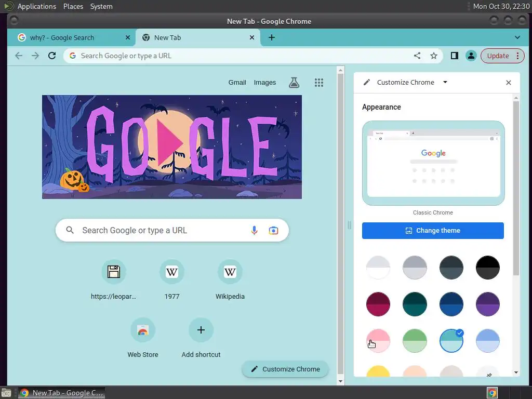
Task: Click the side panel scrollbar down arrow
Action: 516,373
